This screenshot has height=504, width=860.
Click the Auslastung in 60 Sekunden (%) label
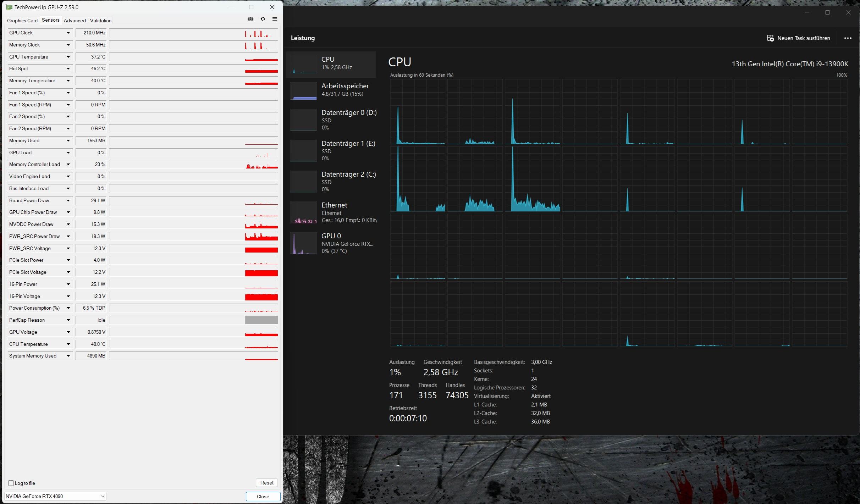point(421,75)
